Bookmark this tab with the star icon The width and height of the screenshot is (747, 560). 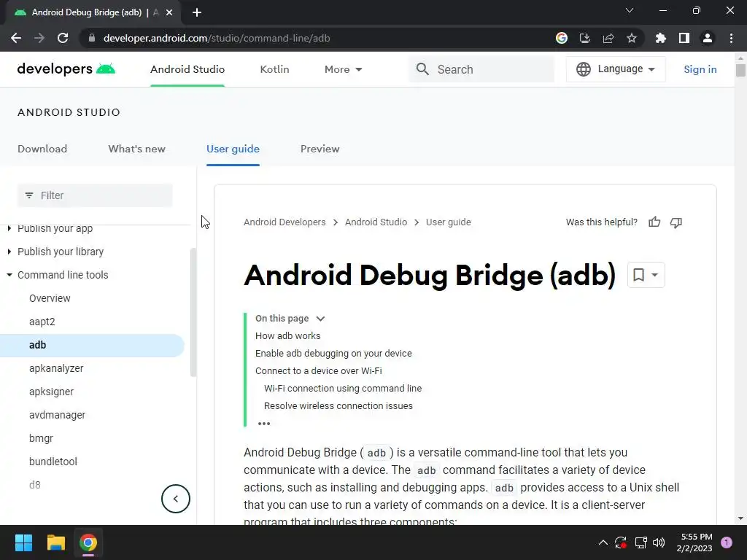pyautogui.click(x=631, y=38)
